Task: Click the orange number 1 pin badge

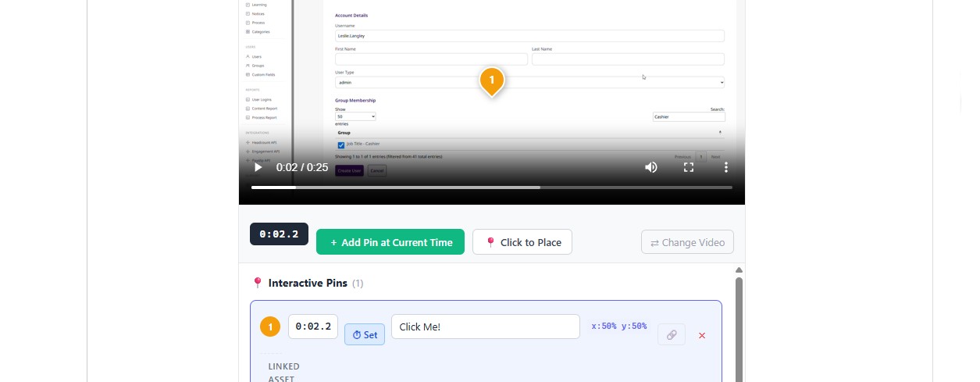Action: coord(270,327)
